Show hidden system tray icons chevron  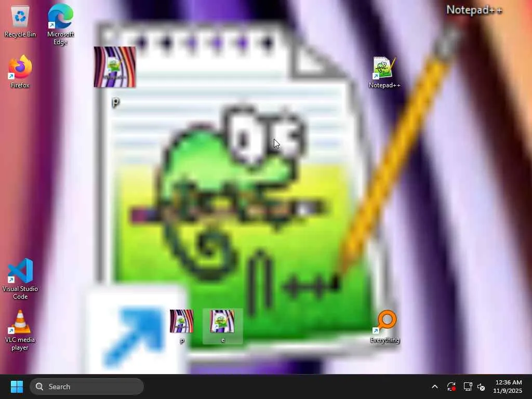tap(435, 387)
